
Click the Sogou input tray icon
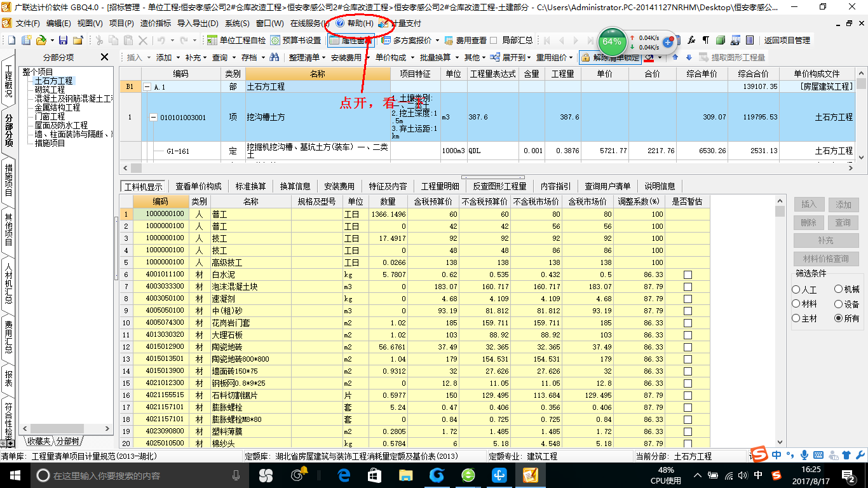pyautogui.click(x=776, y=475)
